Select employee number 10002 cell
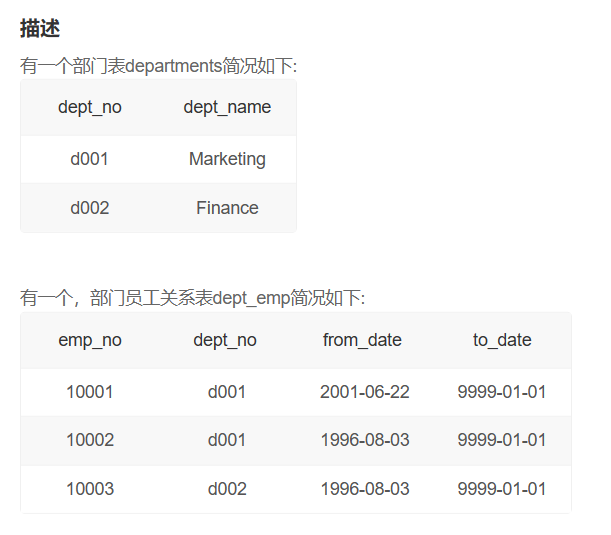Screen dimensions: 611x535 [90, 440]
